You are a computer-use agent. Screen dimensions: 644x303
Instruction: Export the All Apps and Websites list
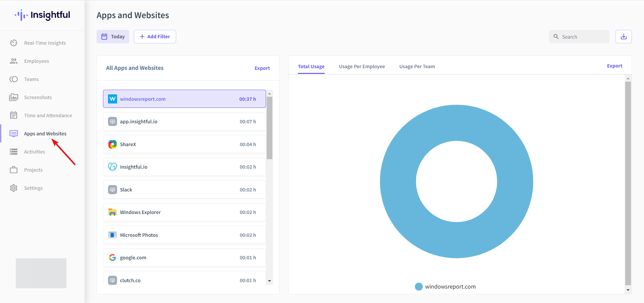[x=262, y=68]
